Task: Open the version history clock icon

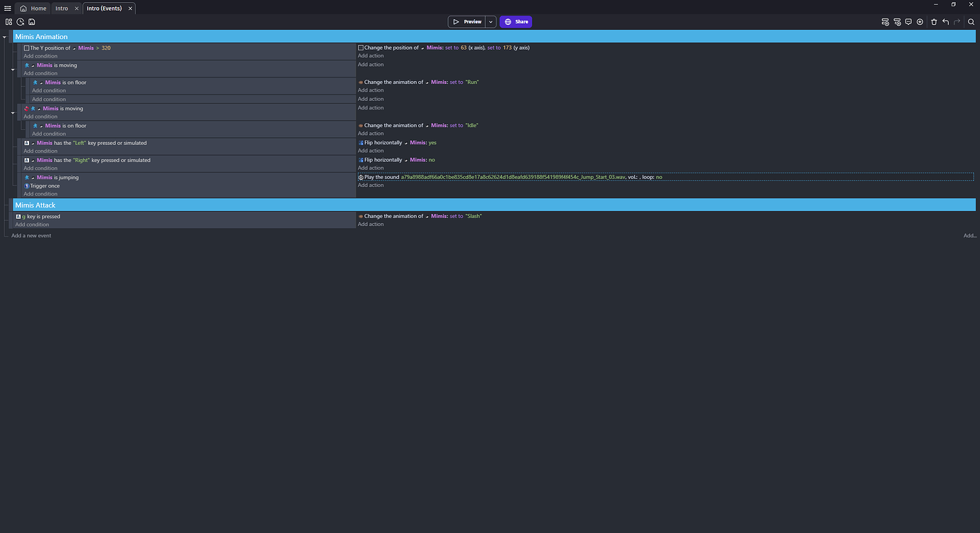Action: (20, 22)
